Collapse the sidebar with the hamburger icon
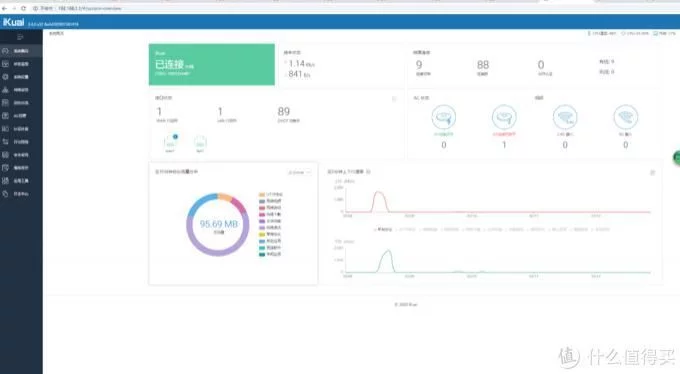 tap(20, 37)
